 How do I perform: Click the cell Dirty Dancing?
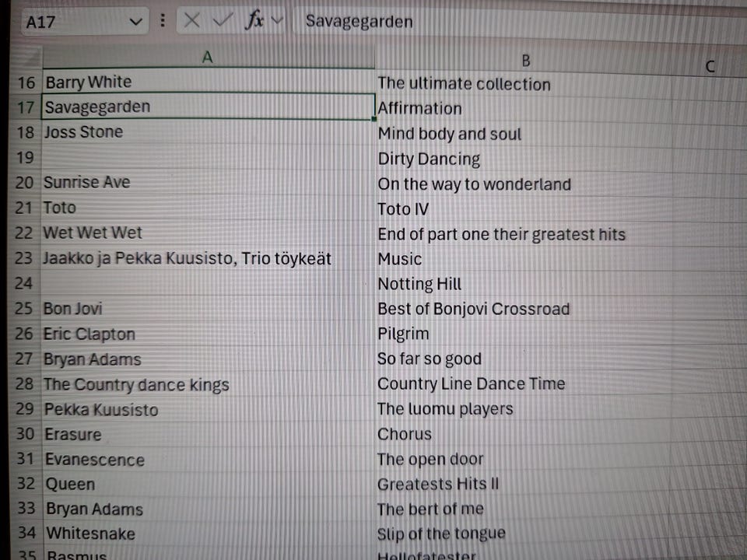click(x=524, y=159)
